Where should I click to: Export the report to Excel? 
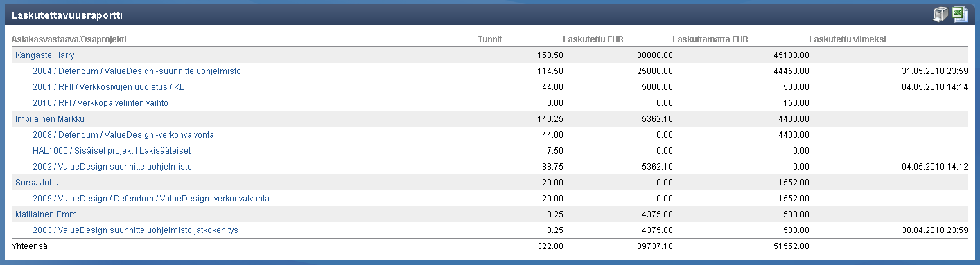click(959, 15)
